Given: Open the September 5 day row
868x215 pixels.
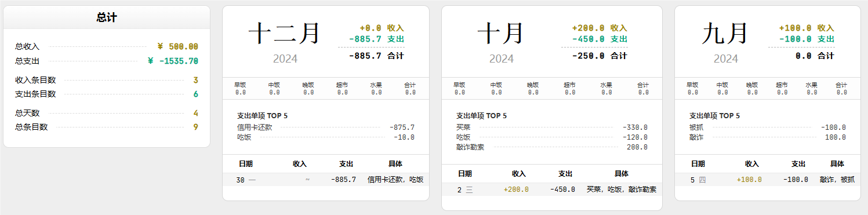Looking at the screenshot, I should tap(768, 180).
